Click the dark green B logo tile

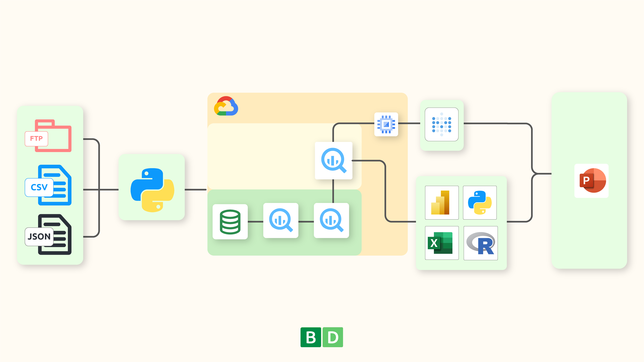tap(311, 337)
